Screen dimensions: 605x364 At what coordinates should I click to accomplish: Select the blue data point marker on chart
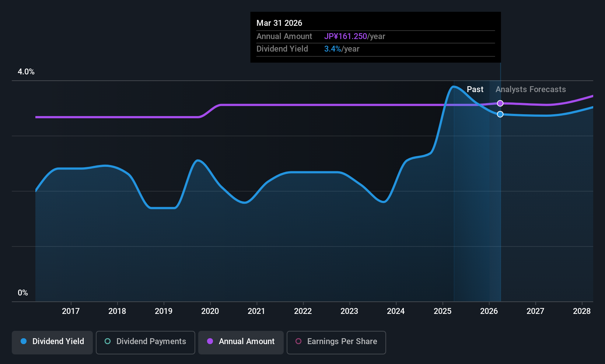click(x=500, y=114)
